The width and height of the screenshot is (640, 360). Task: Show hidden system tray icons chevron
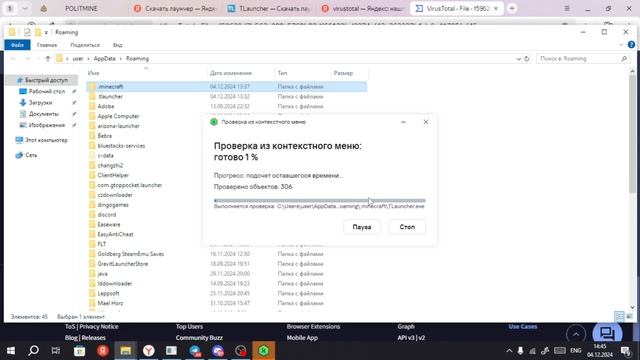pos(509,351)
